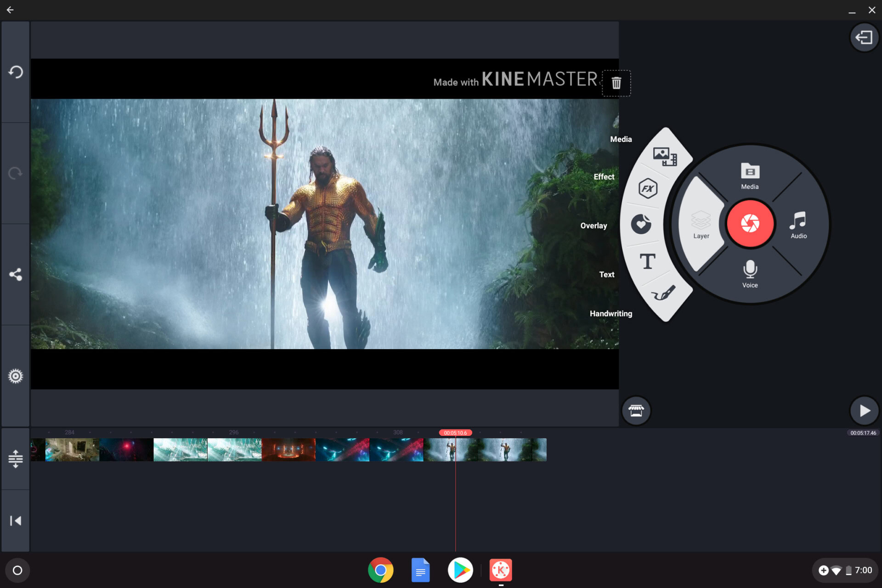
Task: Jump playhead back to timeline start
Action: (16, 520)
